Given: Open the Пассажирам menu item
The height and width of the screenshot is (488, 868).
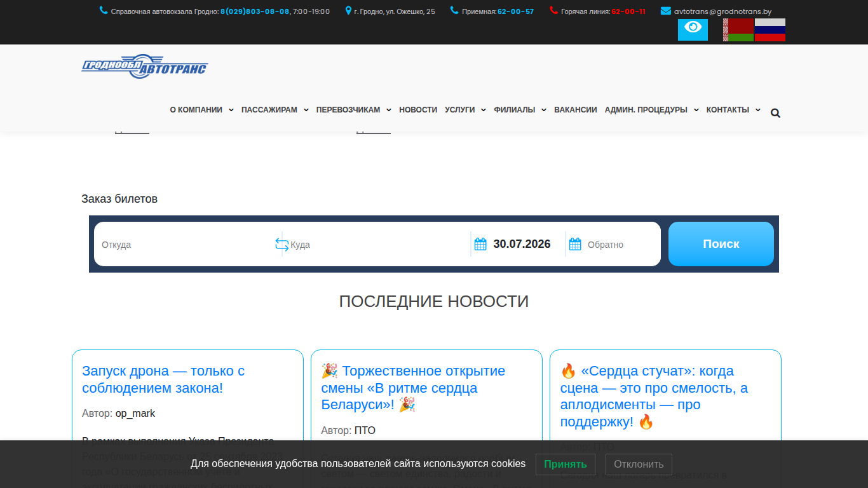Looking at the screenshot, I should click(x=269, y=110).
